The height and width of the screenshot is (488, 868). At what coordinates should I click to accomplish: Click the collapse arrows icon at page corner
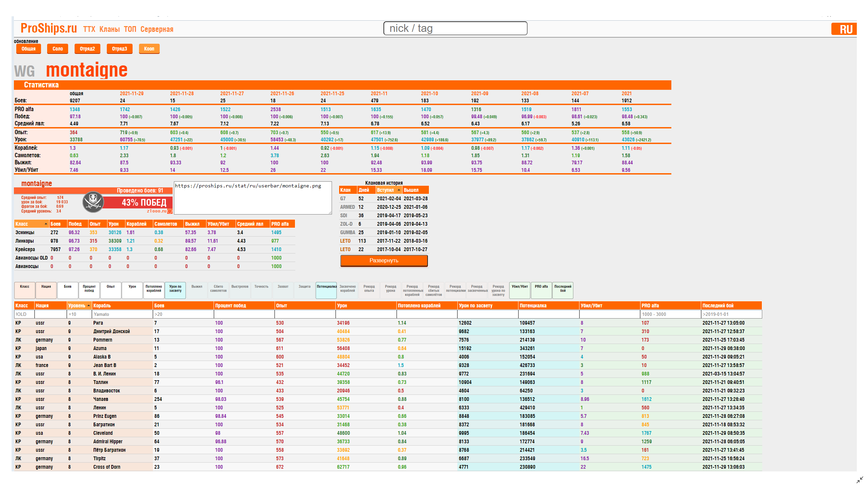[x=860, y=480]
